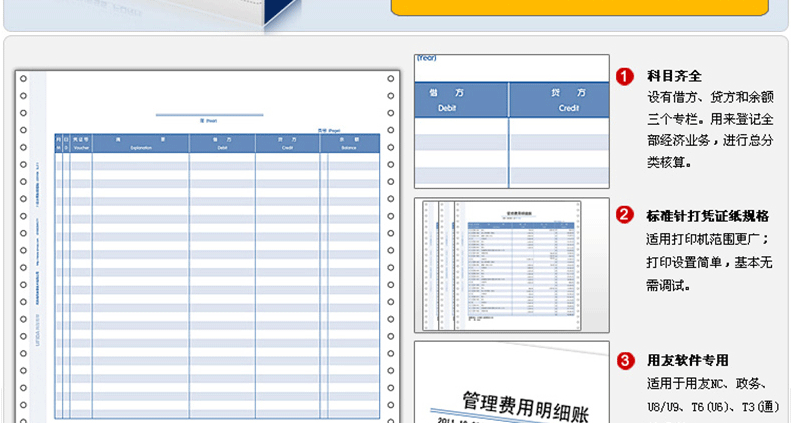
Task: Click the (Year) label under ledger title line
Action: point(209,121)
